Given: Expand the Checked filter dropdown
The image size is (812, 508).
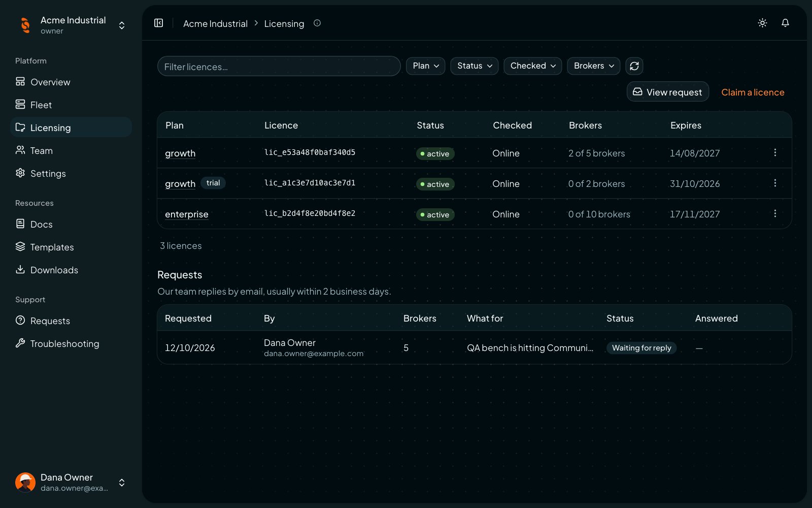Looking at the screenshot, I should point(533,66).
